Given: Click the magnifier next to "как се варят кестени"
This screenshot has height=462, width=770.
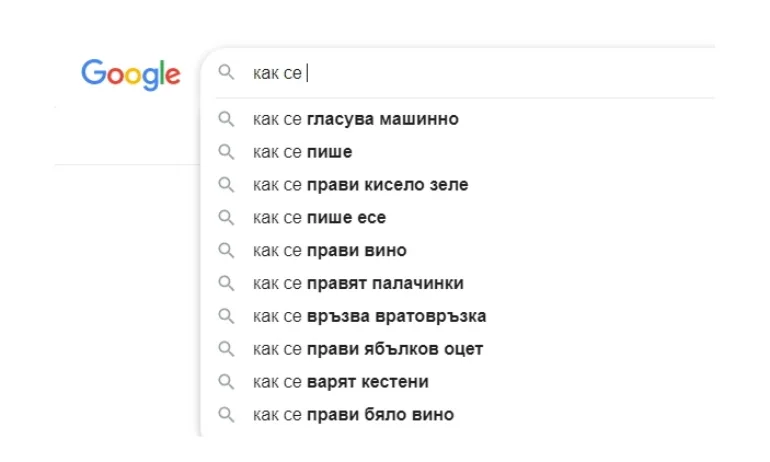Looking at the screenshot, I should point(227,382).
